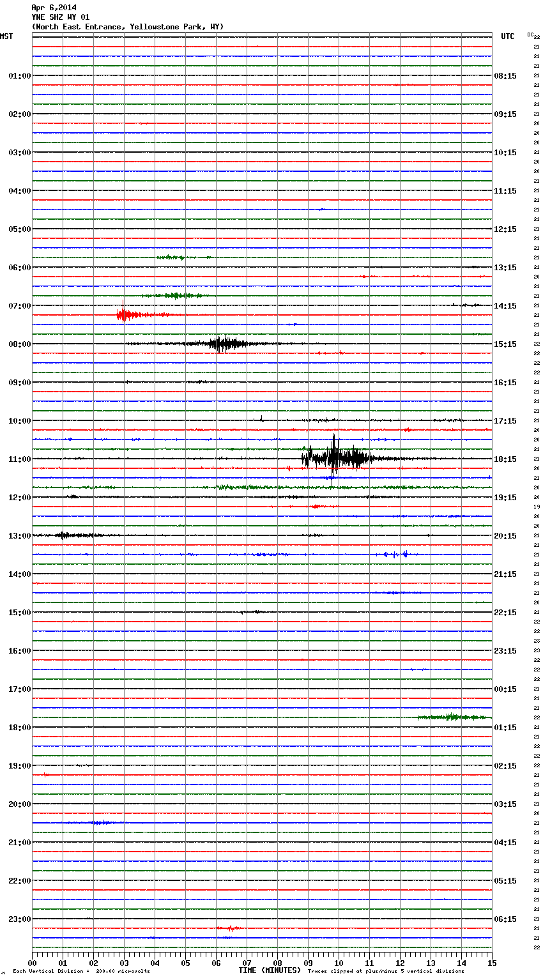The width and height of the screenshot is (543, 980).
Task: Select the '22:00' MST time label
Action: pyautogui.click(x=20, y=881)
